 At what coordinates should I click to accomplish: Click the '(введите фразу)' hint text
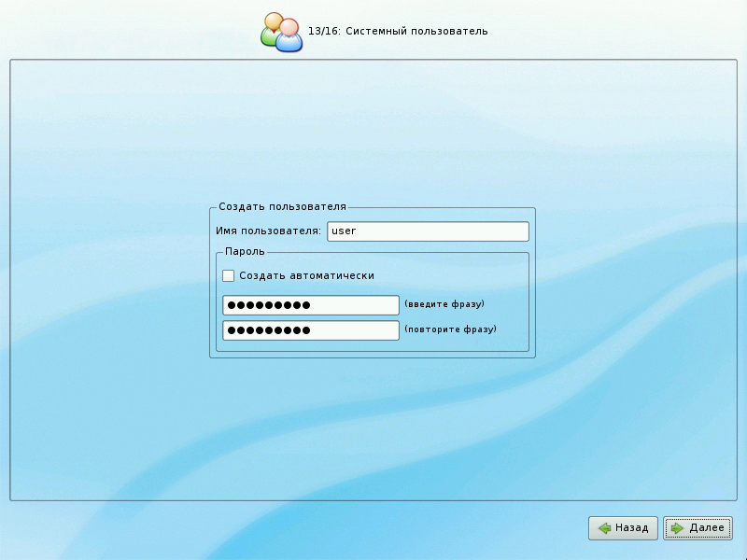coord(444,304)
